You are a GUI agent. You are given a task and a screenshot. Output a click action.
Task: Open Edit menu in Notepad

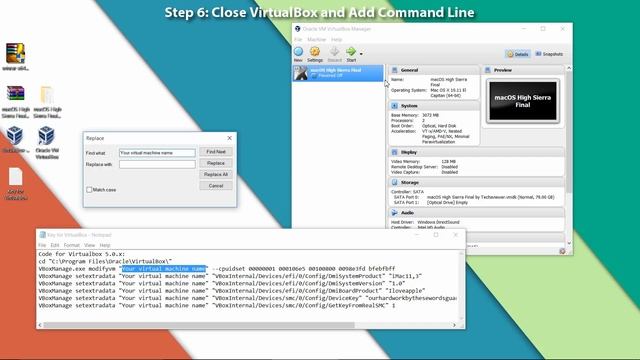(55, 245)
